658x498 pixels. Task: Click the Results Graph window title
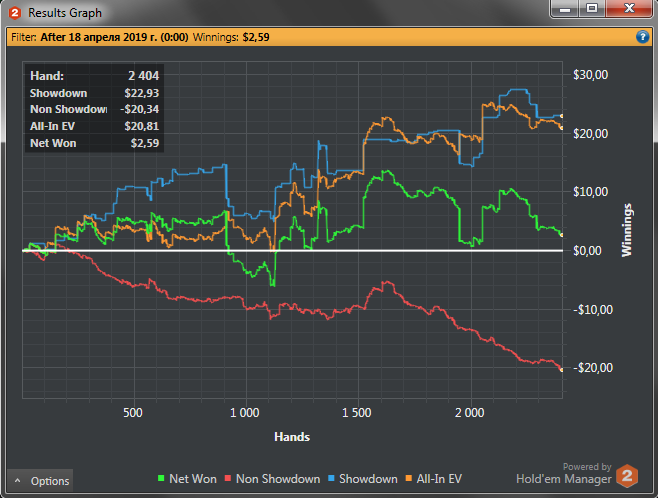click(x=65, y=13)
